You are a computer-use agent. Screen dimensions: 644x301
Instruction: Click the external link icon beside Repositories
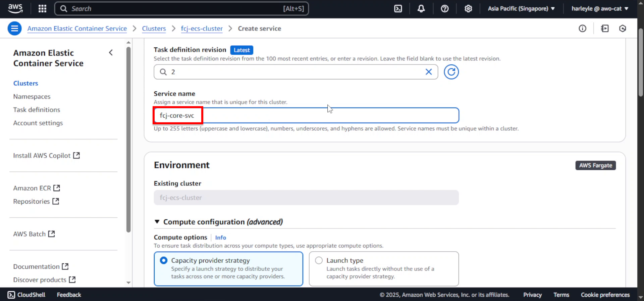pyautogui.click(x=56, y=201)
